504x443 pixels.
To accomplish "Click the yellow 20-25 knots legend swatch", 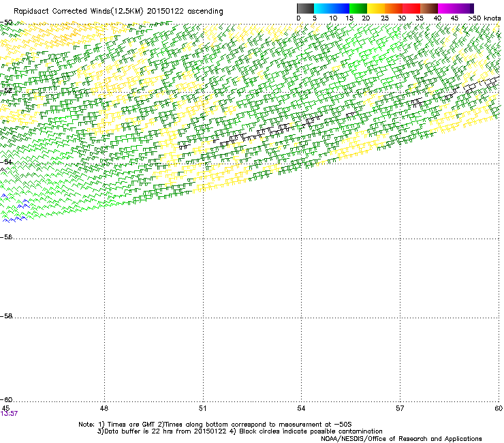I will click(376, 8).
